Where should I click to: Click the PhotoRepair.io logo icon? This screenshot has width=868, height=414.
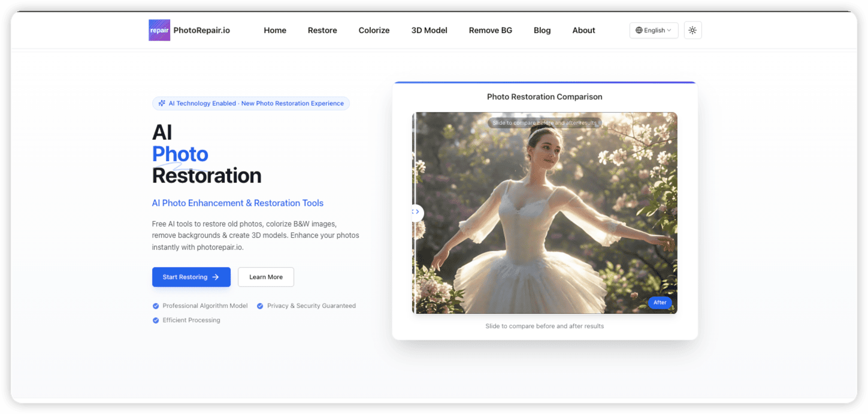pyautogui.click(x=159, y=29)
